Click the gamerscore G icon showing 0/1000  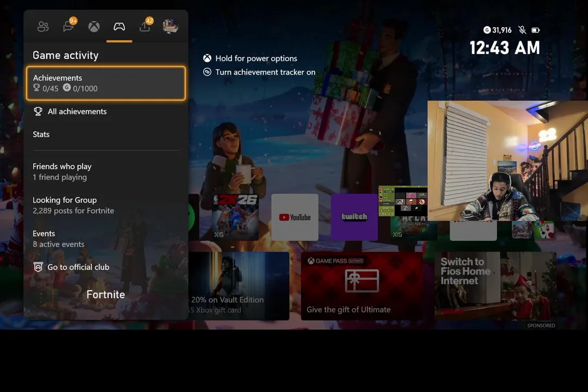tap(67, 88)
